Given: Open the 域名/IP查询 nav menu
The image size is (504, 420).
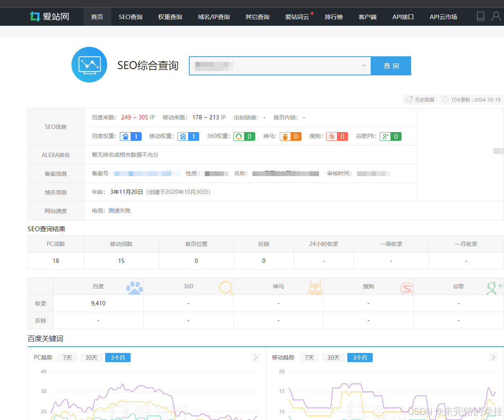Looking at the screenshot, I should coord(214,17).
